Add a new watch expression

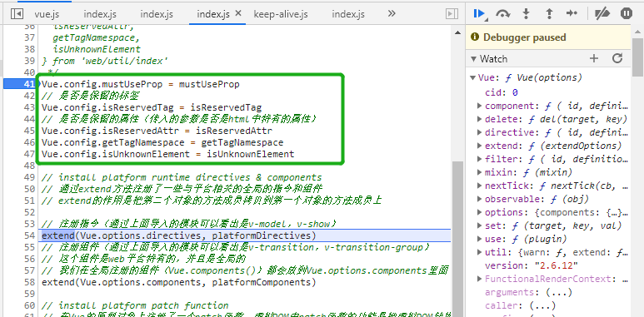[594, 58]
